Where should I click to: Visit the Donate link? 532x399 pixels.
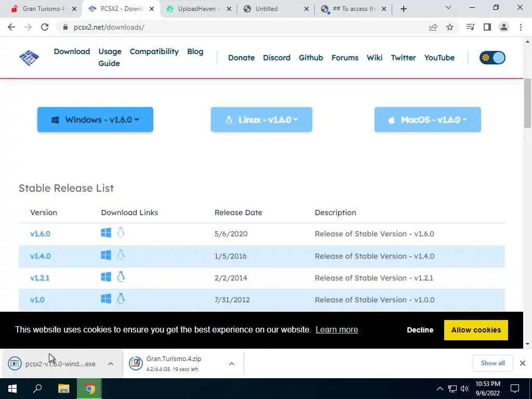[x=241, y=58]
